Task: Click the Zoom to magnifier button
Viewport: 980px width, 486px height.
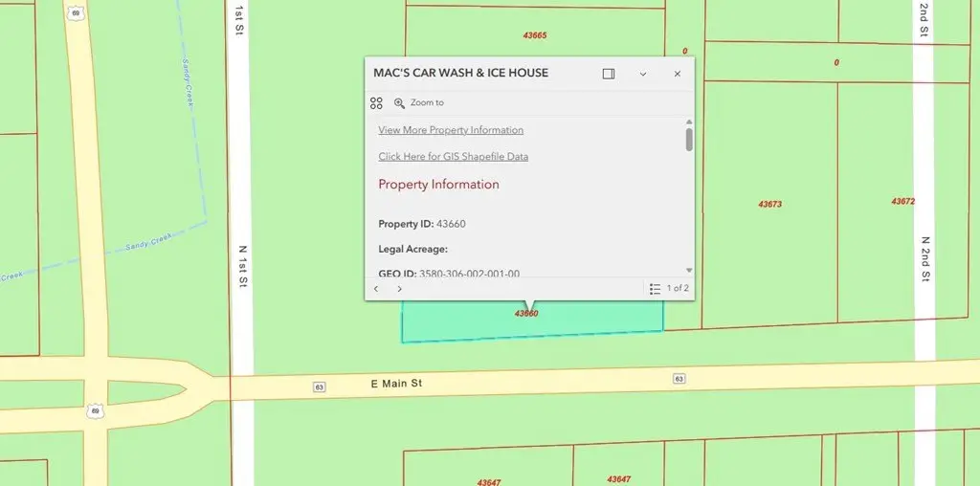Action: (418, 103)
